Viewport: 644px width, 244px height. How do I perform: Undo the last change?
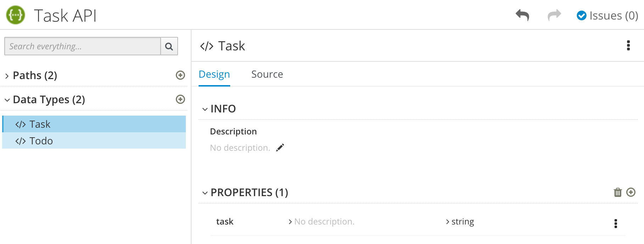pos(523,16)
